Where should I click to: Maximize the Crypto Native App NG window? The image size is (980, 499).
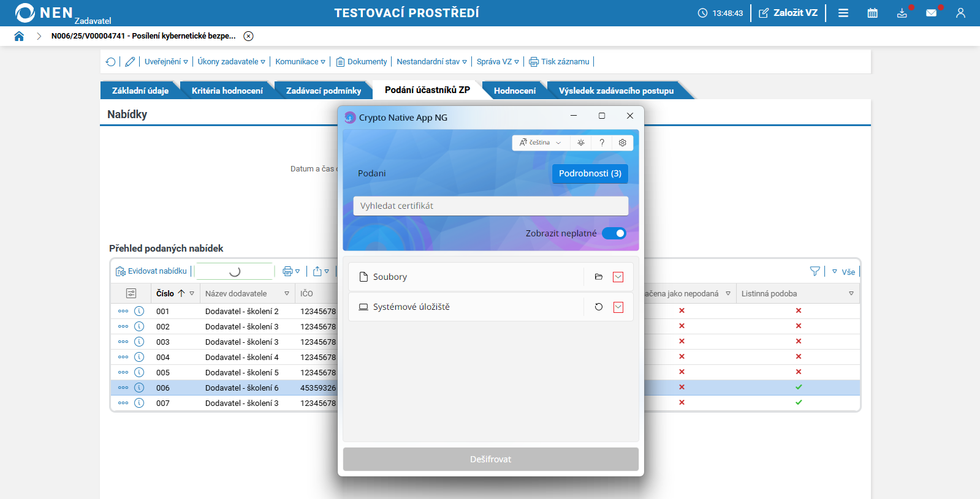tap(602, 116)
